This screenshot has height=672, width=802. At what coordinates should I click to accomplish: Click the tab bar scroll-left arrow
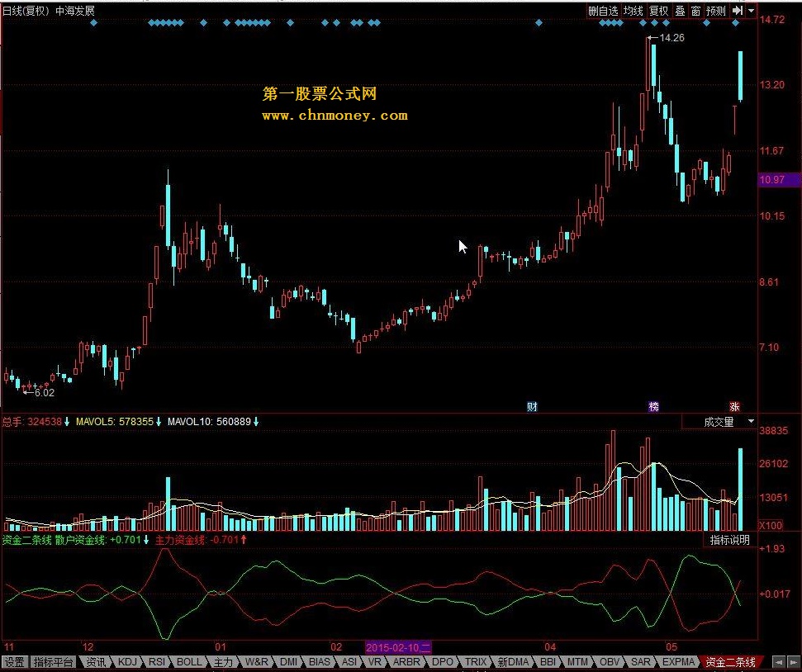pos(778,662)
